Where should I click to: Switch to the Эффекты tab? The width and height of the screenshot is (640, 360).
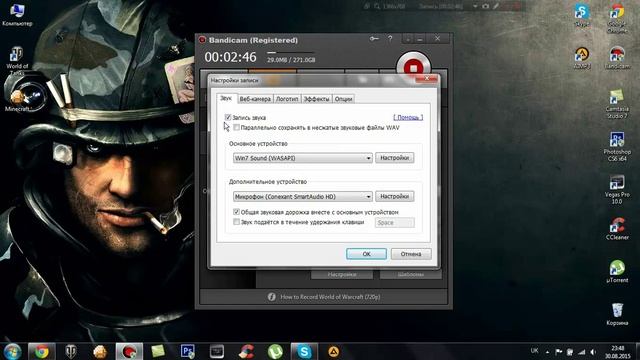[x=316, y=99]
